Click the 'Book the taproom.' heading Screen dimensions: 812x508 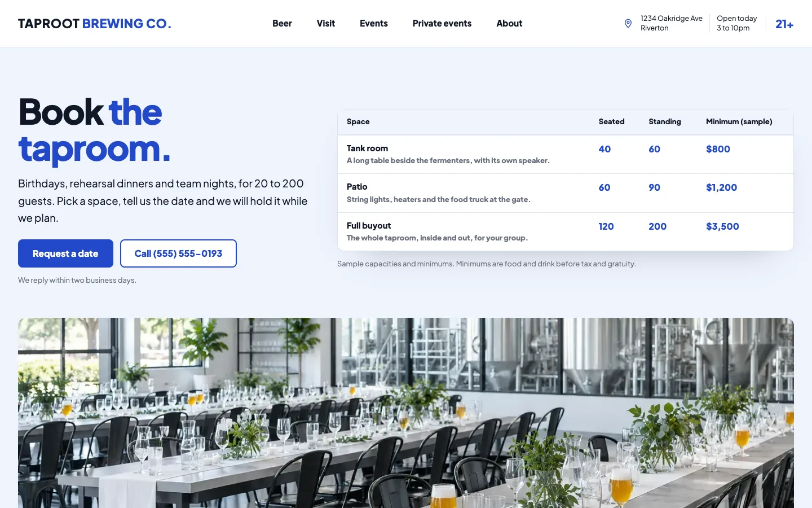tap(94, 130)
